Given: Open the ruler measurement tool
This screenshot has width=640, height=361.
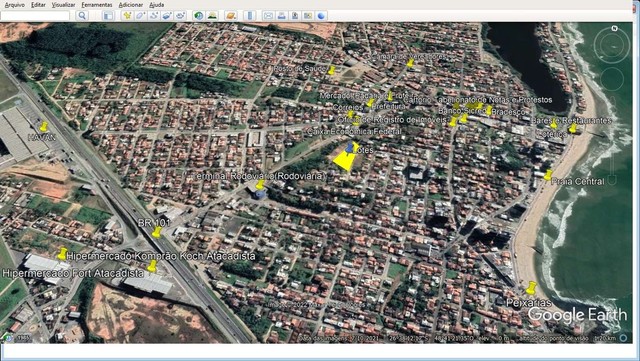Looking at the screenshot, I should (250, 16).
